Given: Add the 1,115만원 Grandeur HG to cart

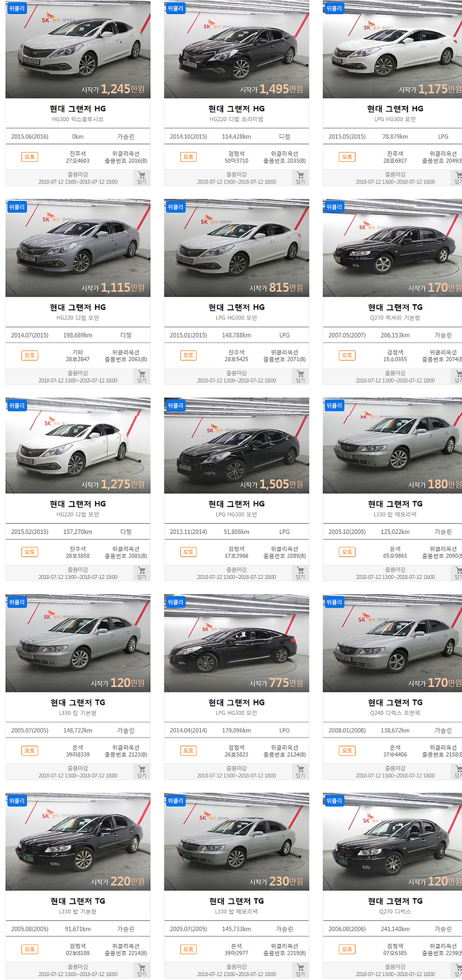Looking at the screenshot, I should pyautogui.click(x=142, y=377).
